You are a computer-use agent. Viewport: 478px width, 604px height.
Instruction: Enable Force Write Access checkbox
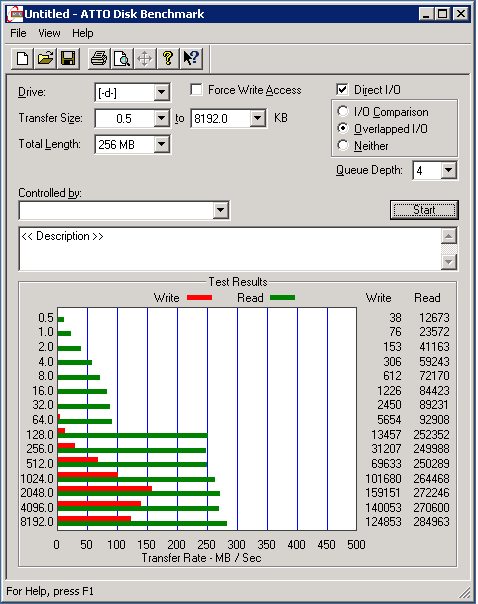pyautogui.click(x=196, y=90)
